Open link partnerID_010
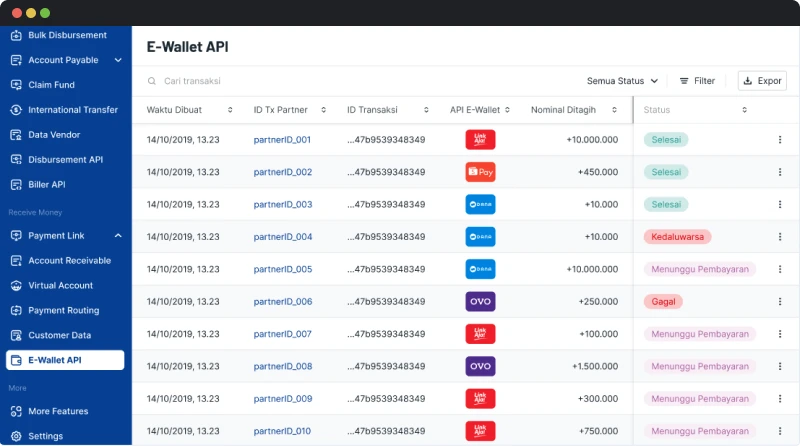This screenshot has width=800, height=446. tap(282, 431)
